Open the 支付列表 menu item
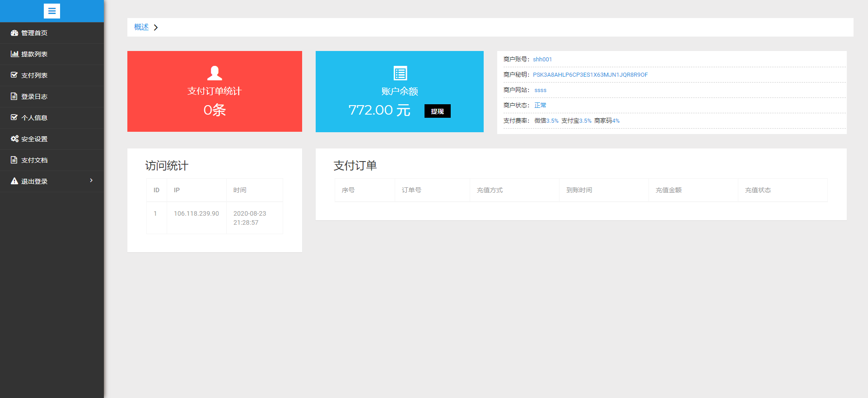The image size is (868, 398). (x=52, y=75)
